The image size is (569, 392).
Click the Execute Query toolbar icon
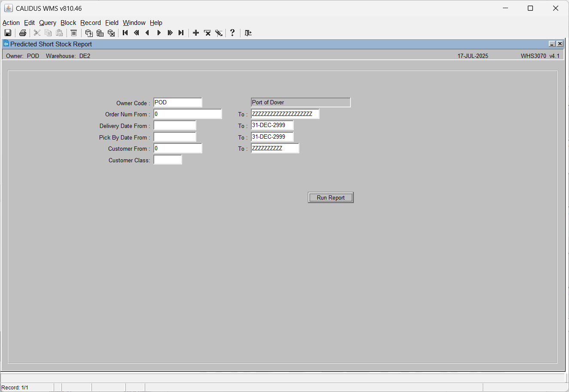pos(100,33)
